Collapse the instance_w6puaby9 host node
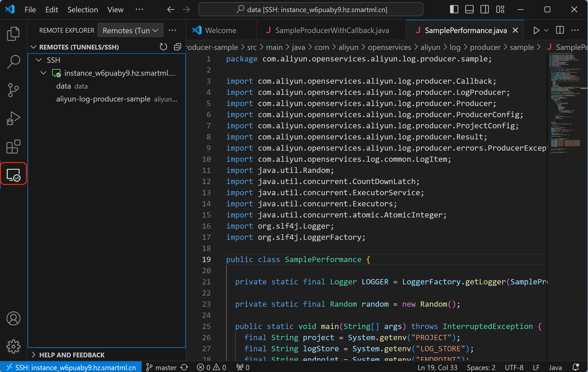The height and width of the screenshot is (372, 588). 43,73
